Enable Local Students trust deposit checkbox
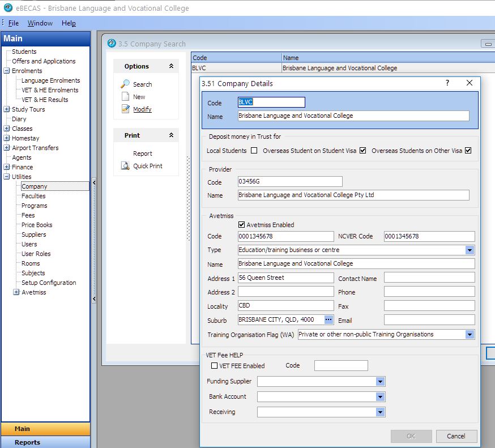 pos(254,151)
